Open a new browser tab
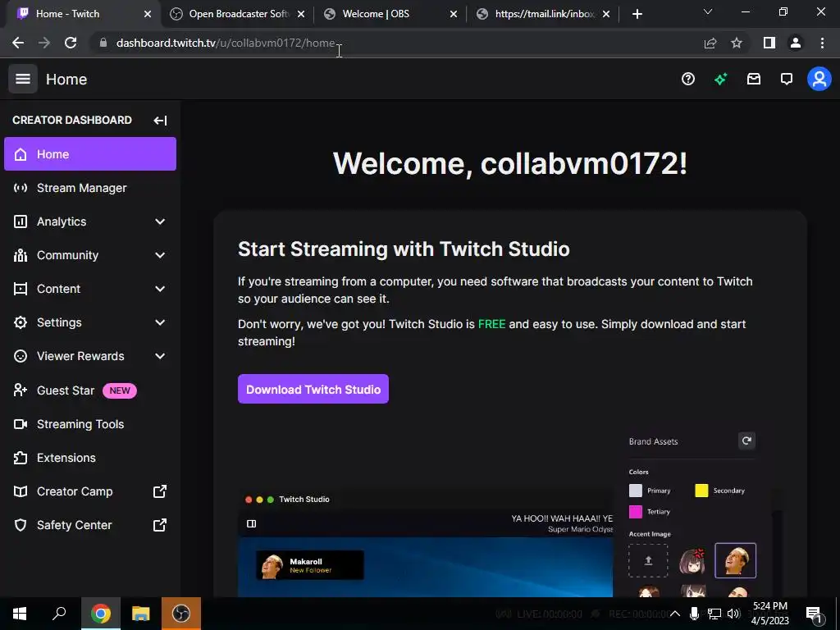Viewport: 840px width, 630px height. coord(637,14)
